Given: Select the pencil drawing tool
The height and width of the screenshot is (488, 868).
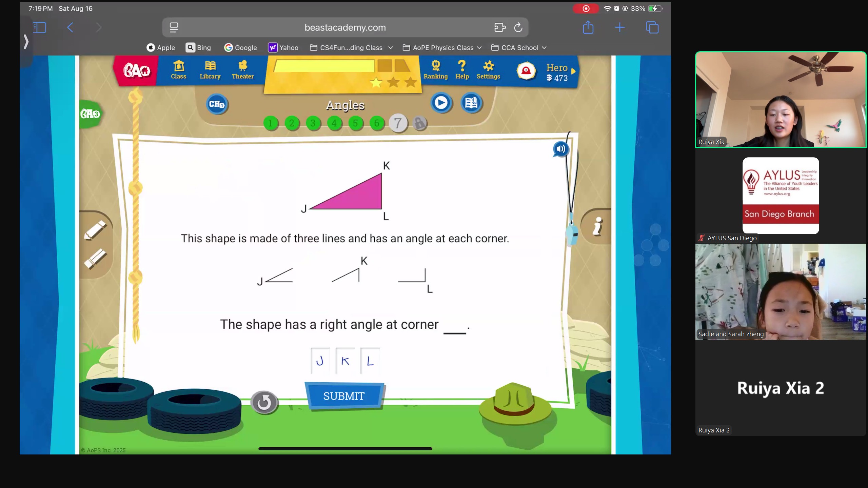Looking at the screenshot, I should [95, 230].
